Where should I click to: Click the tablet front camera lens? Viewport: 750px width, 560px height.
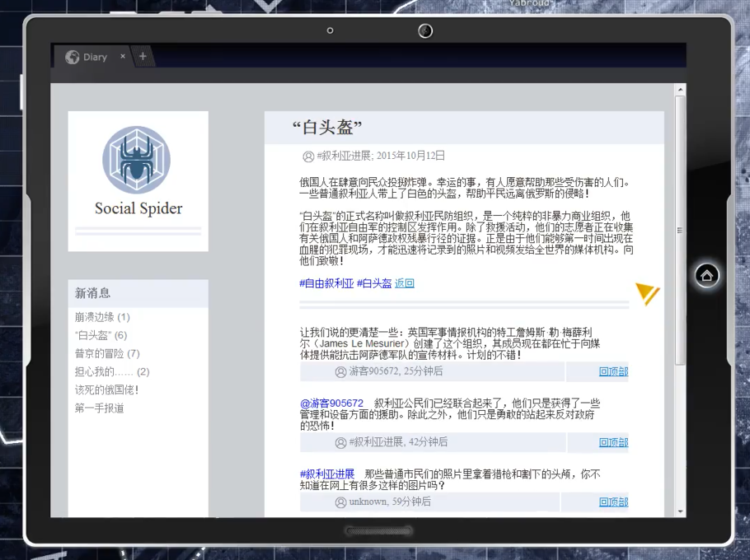[425, 31]
